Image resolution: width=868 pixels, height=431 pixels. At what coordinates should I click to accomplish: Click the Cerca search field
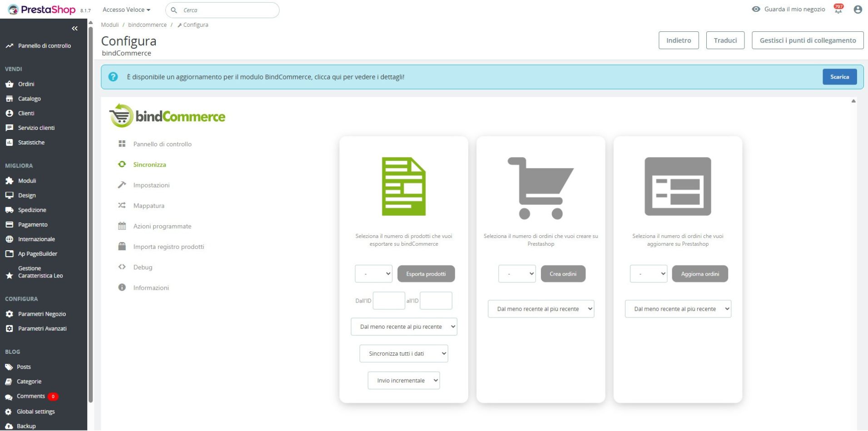[x=227, y=10]
